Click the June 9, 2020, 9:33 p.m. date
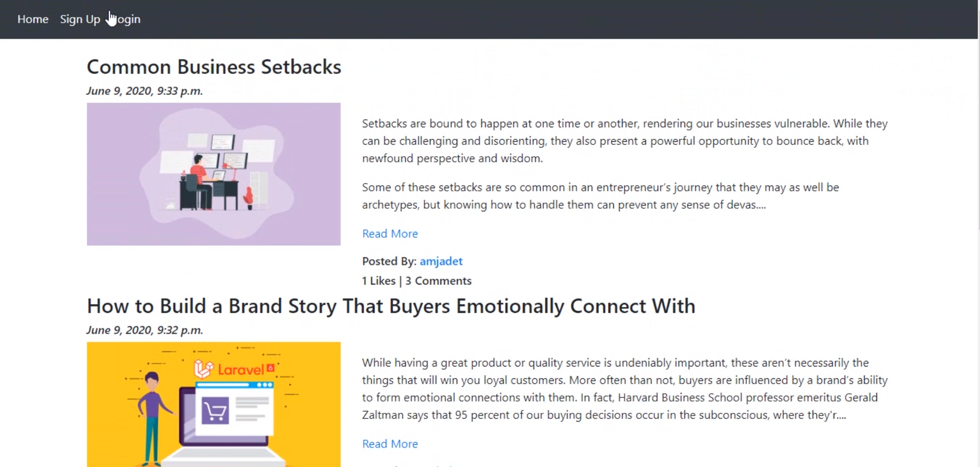Viewport: 980px width, 467px height. (x=145, y=91)
